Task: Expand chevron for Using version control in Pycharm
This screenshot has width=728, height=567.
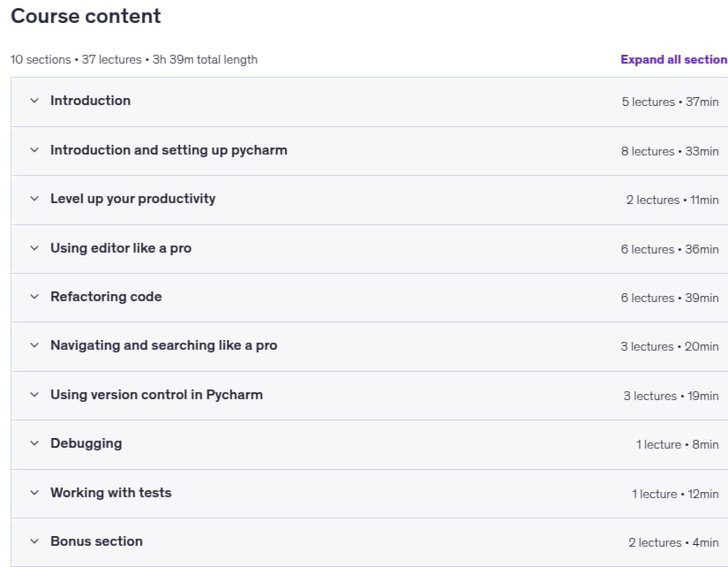Action: 34,395
